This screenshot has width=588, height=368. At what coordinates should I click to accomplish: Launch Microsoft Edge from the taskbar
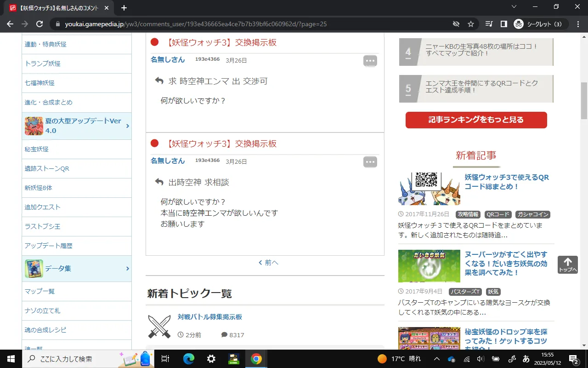(x=188, y=359)
